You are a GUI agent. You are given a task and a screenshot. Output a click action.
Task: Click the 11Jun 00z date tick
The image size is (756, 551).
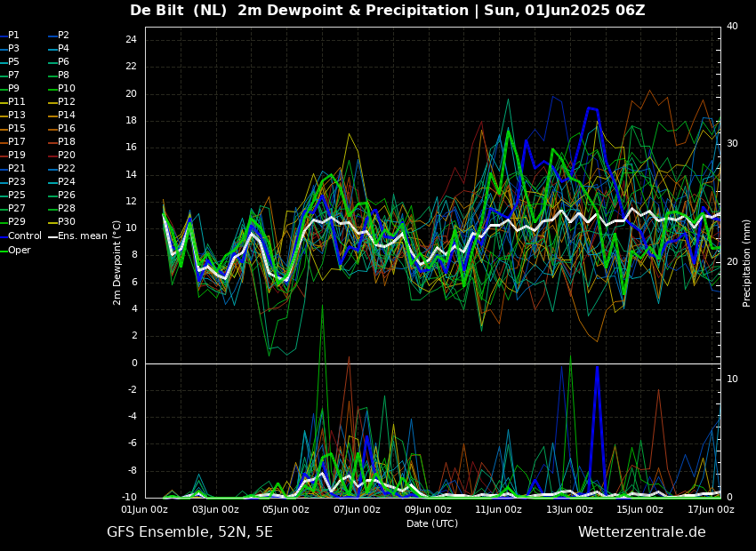pos(499,509)
